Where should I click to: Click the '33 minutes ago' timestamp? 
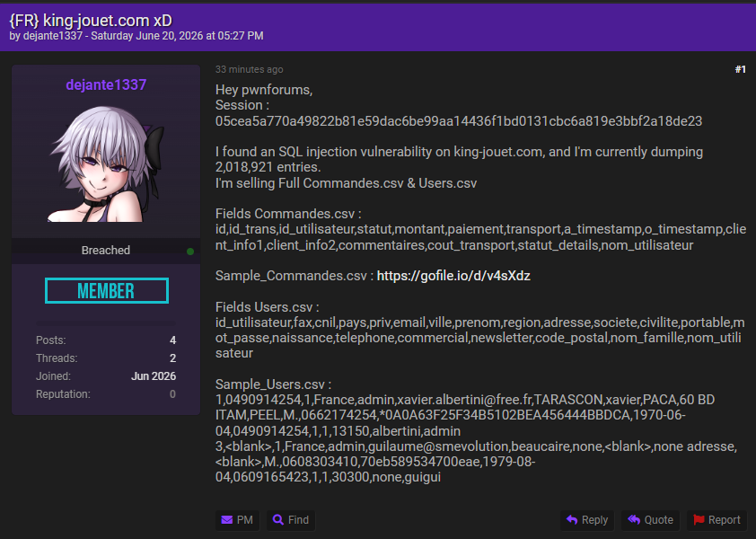[250, 69]
